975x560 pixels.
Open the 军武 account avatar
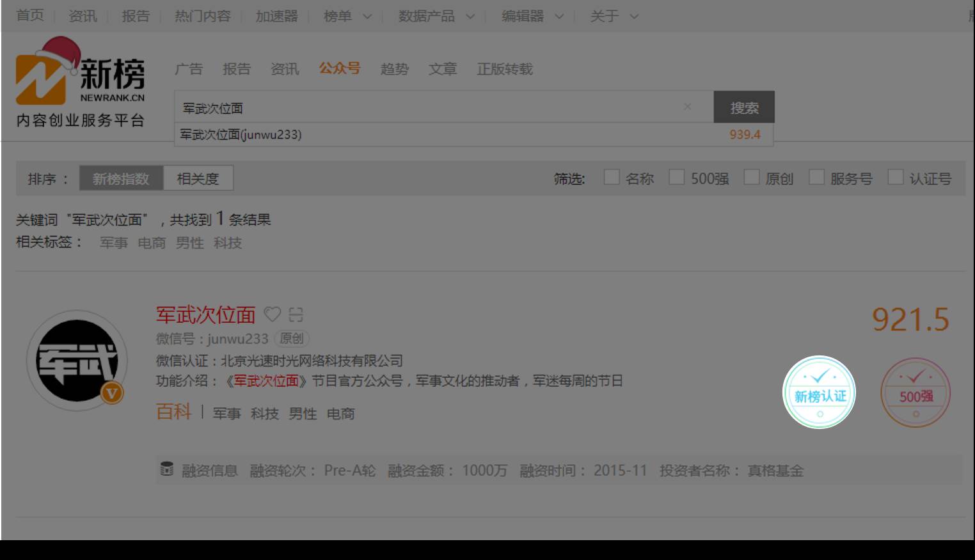point(77,361)
